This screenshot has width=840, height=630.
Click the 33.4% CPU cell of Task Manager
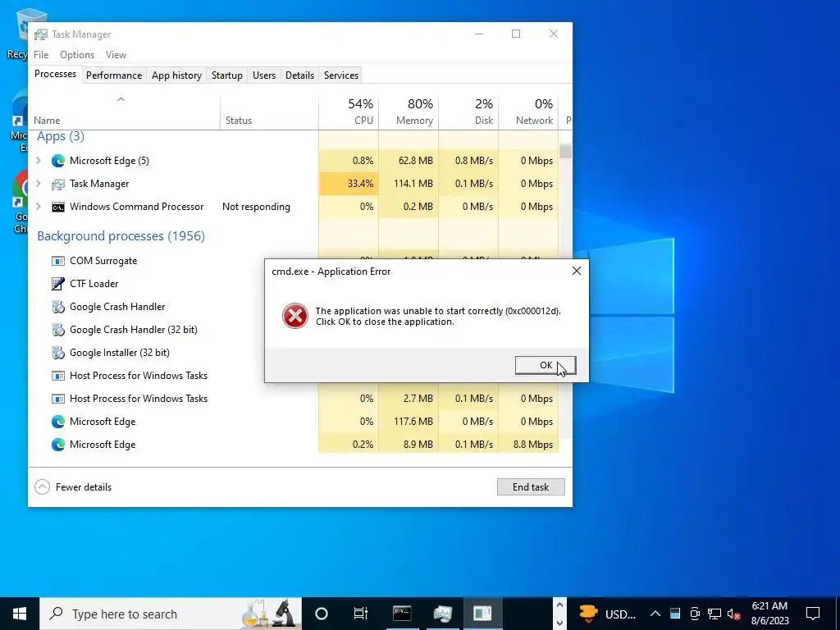349,183
